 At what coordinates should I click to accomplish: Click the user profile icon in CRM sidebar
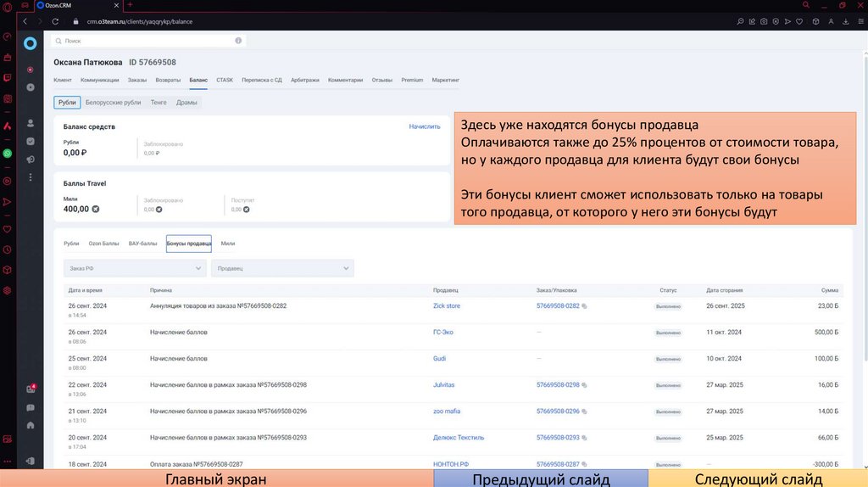point(31,123)
